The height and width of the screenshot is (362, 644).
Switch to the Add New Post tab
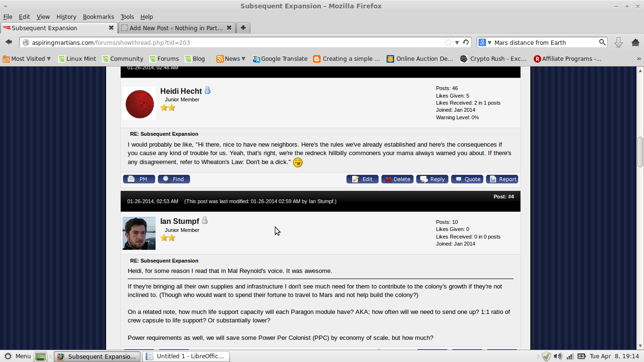176,28
